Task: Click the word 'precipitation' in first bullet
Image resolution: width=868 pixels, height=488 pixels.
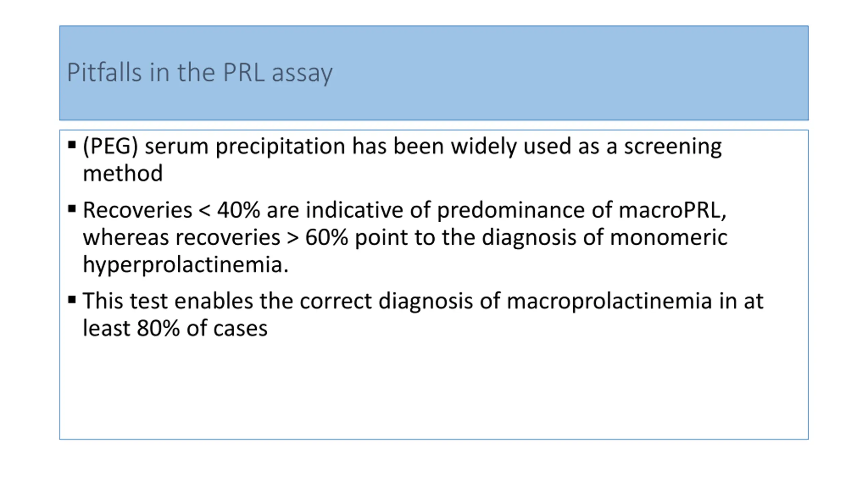Action: pyautogui.click(x=280, y=147)
